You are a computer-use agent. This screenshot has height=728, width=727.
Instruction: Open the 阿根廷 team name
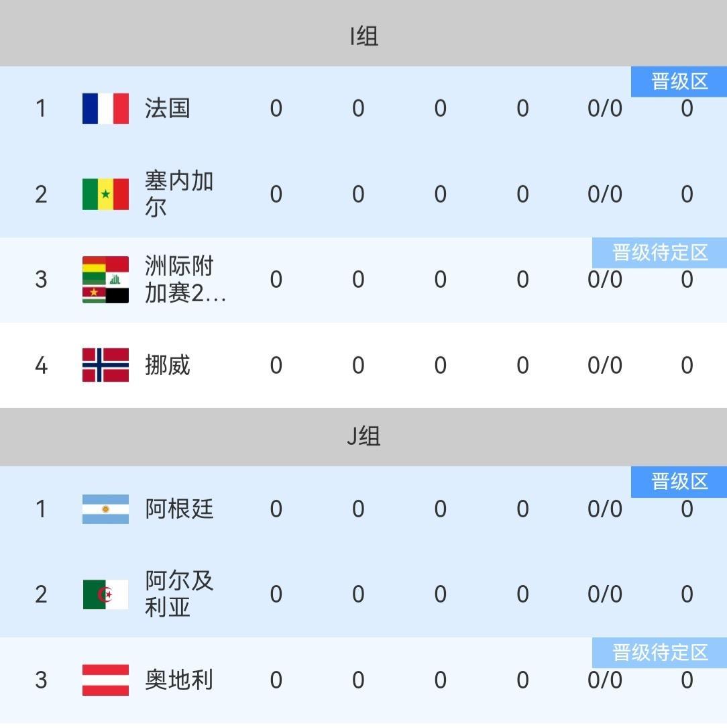[179, 509]
